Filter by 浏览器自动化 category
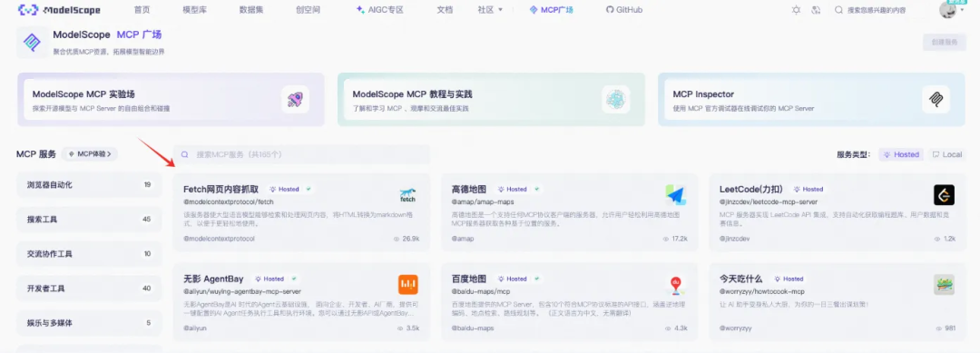This screenshot has height=353, width=980. click(89, 184)
